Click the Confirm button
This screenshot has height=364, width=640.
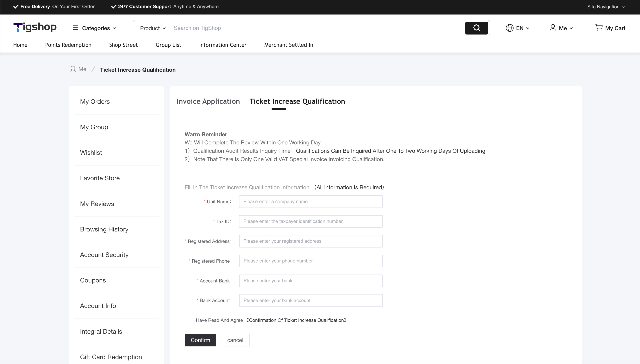click(x=200, y=340)
